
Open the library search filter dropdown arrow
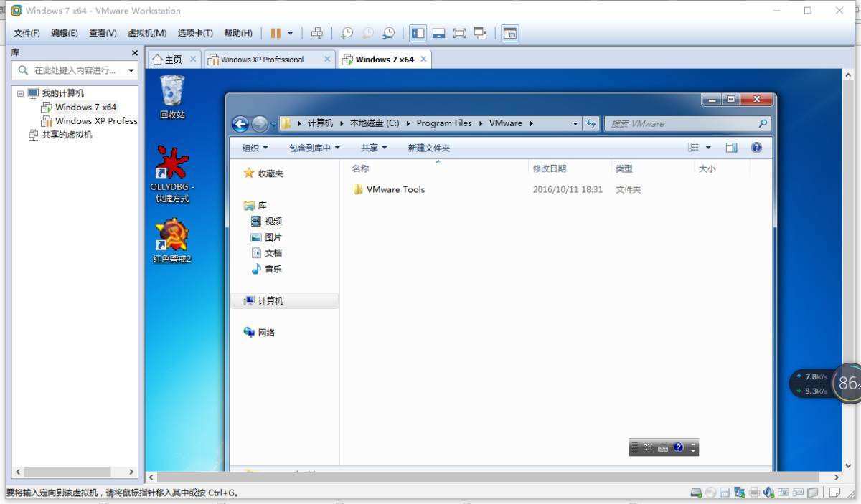pos(131,70)
